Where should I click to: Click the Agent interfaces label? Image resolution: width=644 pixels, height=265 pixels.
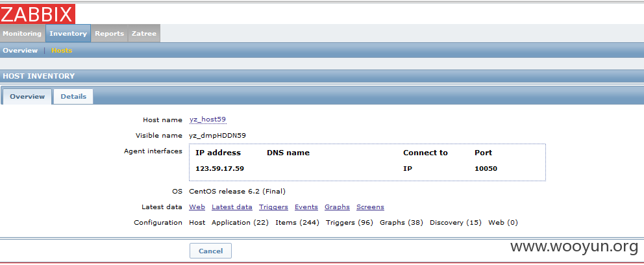(x=153, y=151)
